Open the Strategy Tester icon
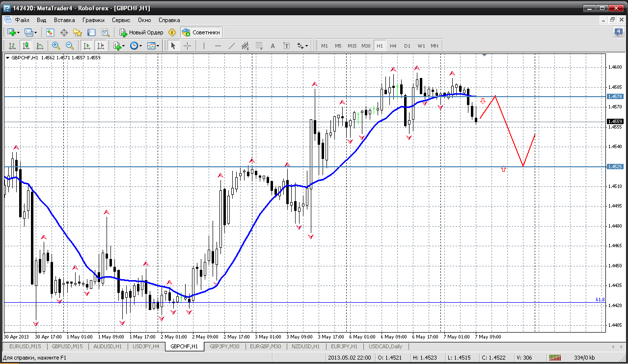This screenshot has height=364, width=628. (x=105, y=32)
